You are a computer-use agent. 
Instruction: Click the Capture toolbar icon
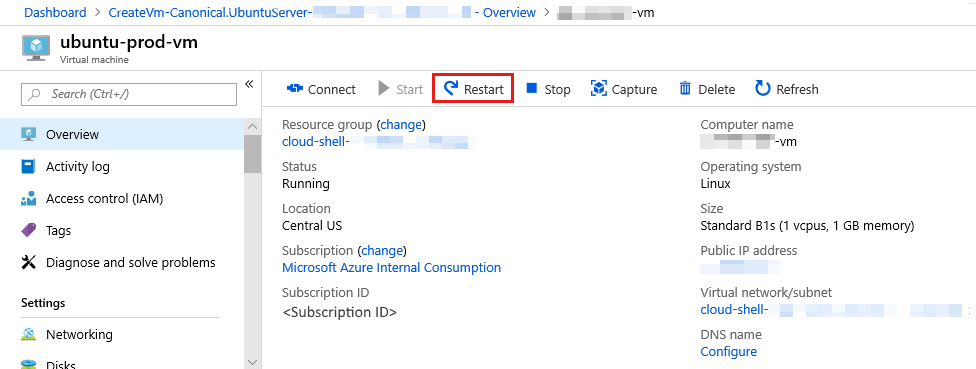pos(598,89)
